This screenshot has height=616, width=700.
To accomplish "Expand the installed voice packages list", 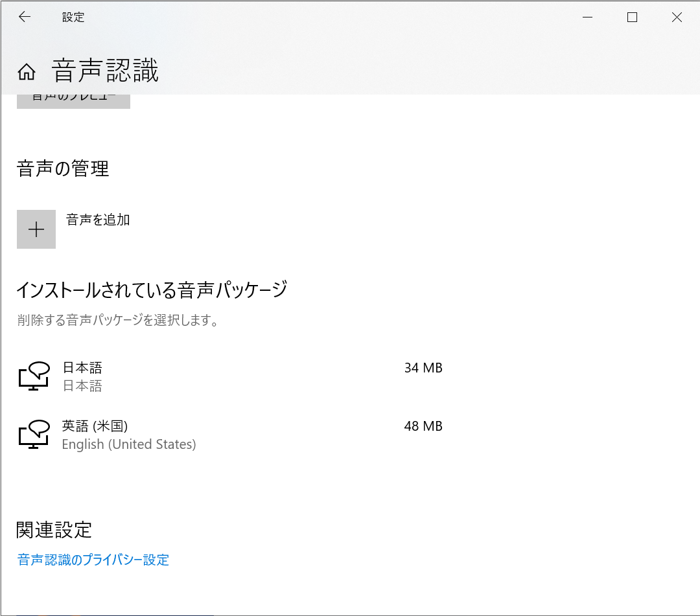I will (152, 290).
